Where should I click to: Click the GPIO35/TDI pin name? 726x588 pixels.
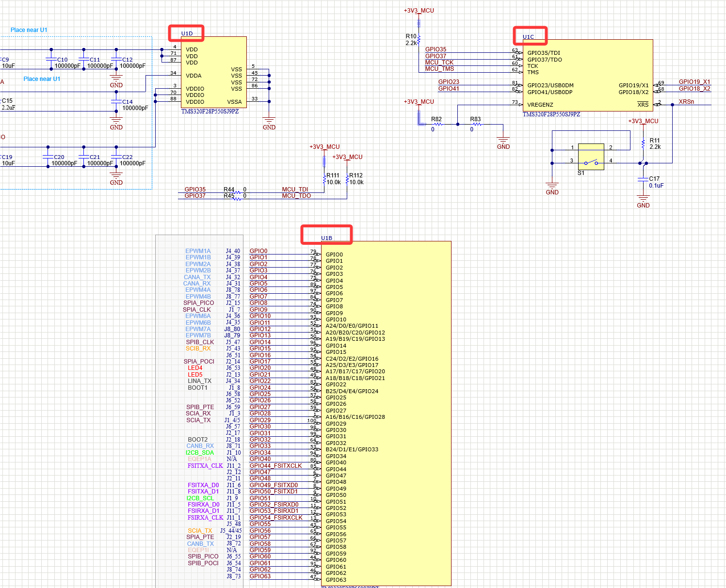pos(544,53)
